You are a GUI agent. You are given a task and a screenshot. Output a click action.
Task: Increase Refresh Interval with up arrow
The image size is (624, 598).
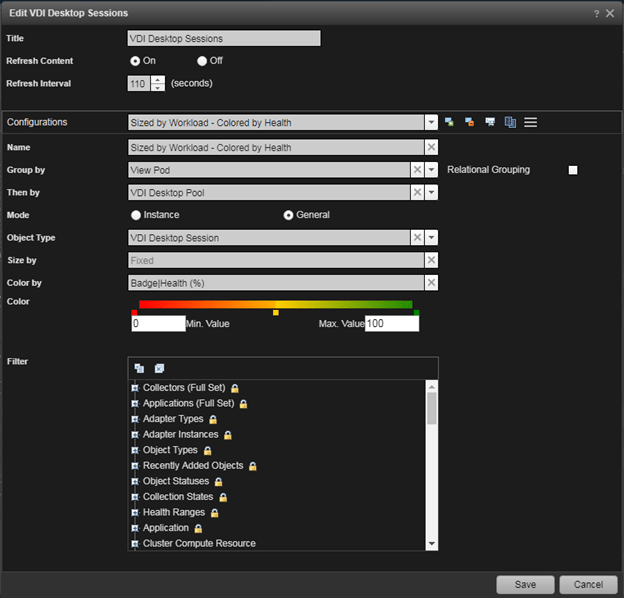tap(158, 80)
